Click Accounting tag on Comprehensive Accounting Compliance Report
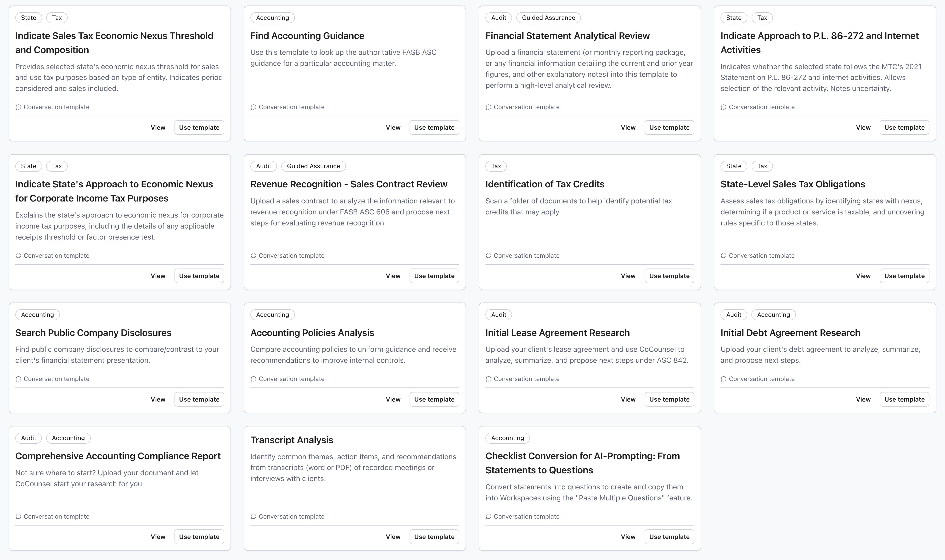This screenshot has width=945, height=560. click(68, 438)
